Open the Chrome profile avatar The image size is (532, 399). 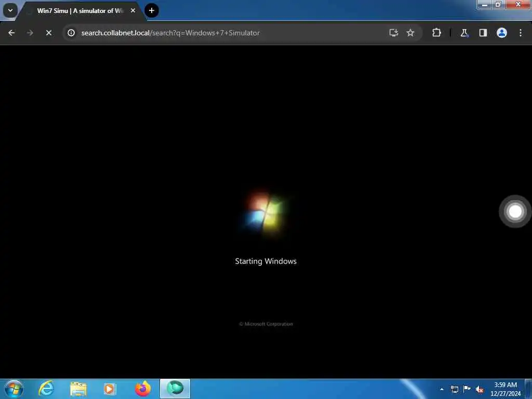pyautogui.click(x=502, y=33)
